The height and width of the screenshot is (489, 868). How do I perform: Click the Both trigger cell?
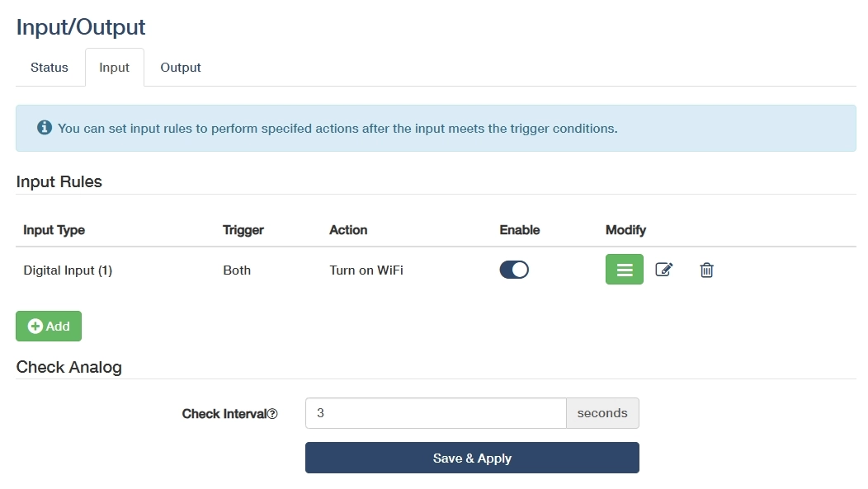237,270
